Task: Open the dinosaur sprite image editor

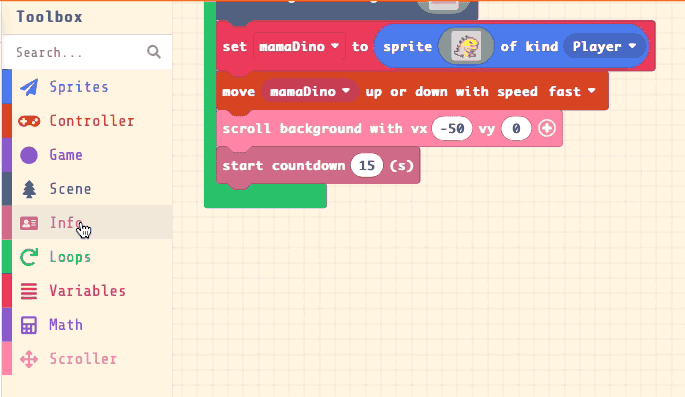Action: pyautogui.click(x=466, y=46)
